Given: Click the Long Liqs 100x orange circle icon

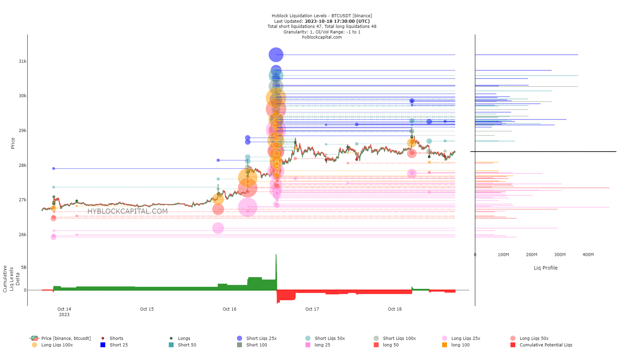Looking at the screenshot, I should coord(35,345).
